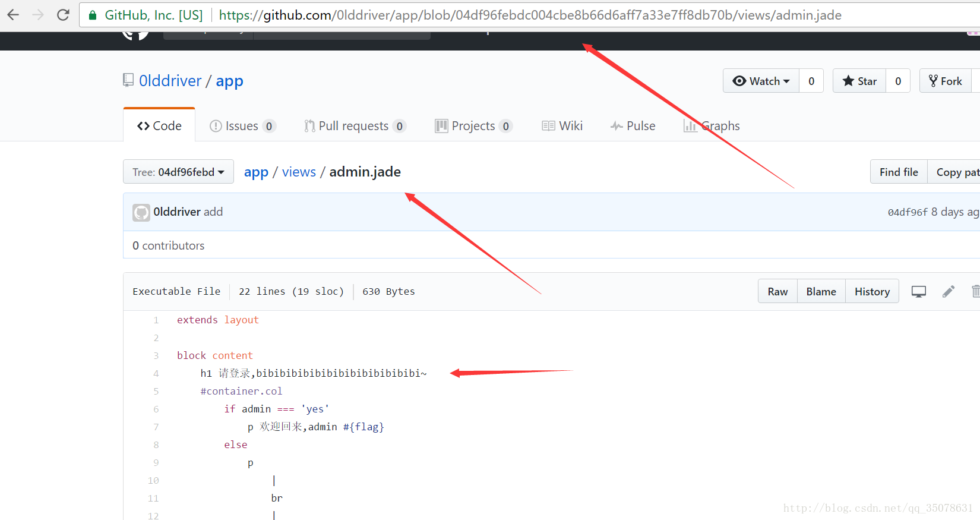Star the repository
This screenshot has height=520, width=980.
859,81
